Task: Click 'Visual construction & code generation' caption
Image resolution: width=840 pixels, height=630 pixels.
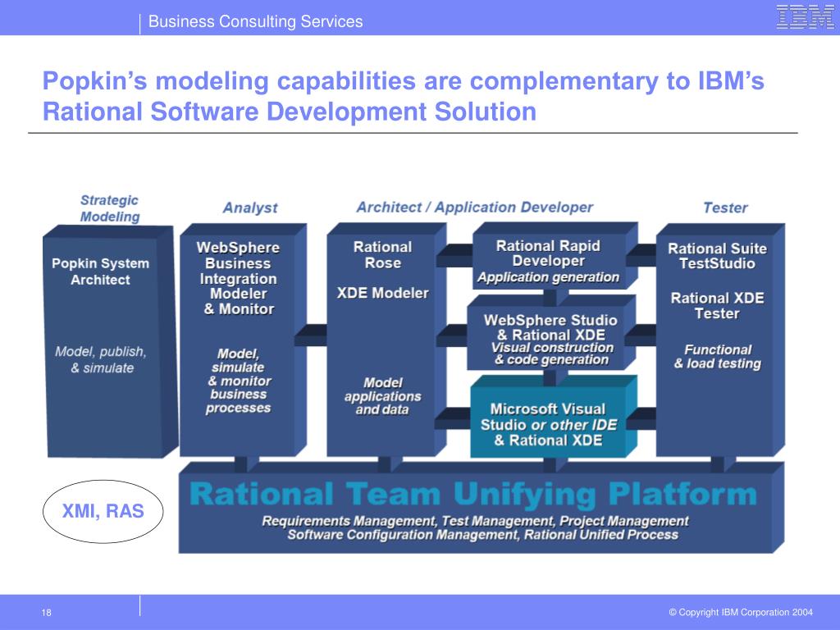Action: click(x=552, y=354)
